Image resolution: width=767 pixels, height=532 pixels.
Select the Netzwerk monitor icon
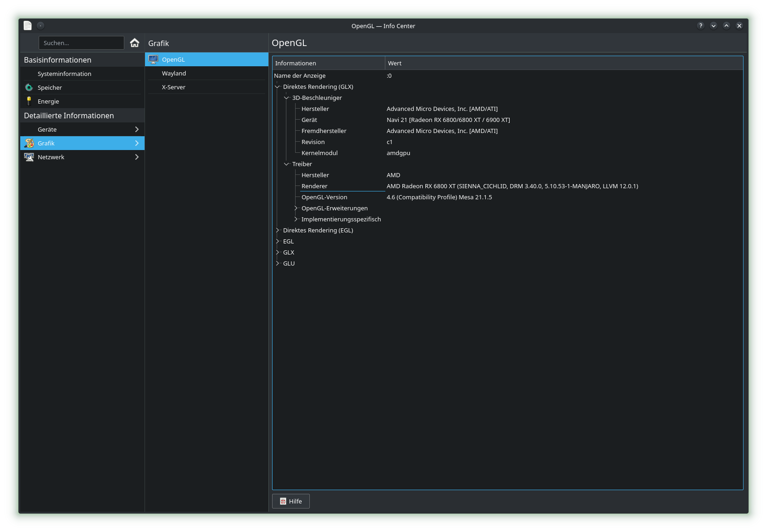click(29, 157)
